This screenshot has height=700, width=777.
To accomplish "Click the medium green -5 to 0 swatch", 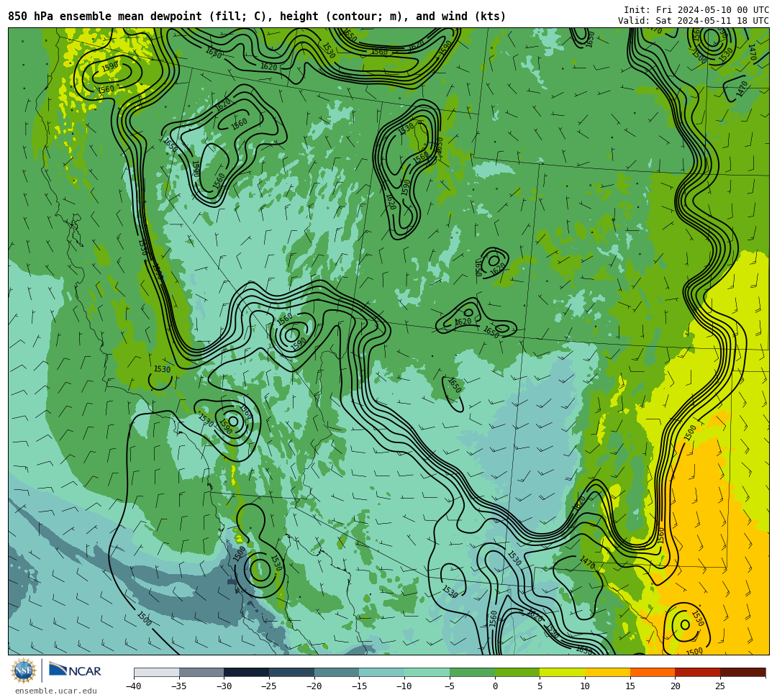I will click(x=472, y=672).
